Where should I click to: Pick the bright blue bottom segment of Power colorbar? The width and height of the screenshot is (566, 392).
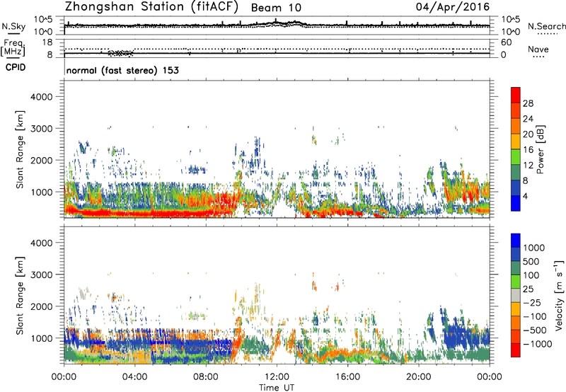516,204
